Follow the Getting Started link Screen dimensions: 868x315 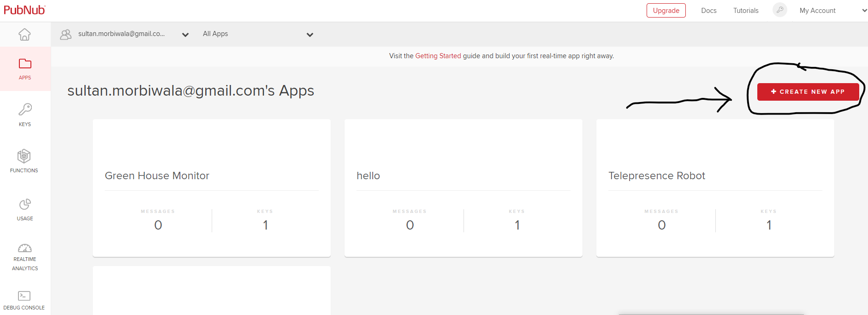point(438,56)
